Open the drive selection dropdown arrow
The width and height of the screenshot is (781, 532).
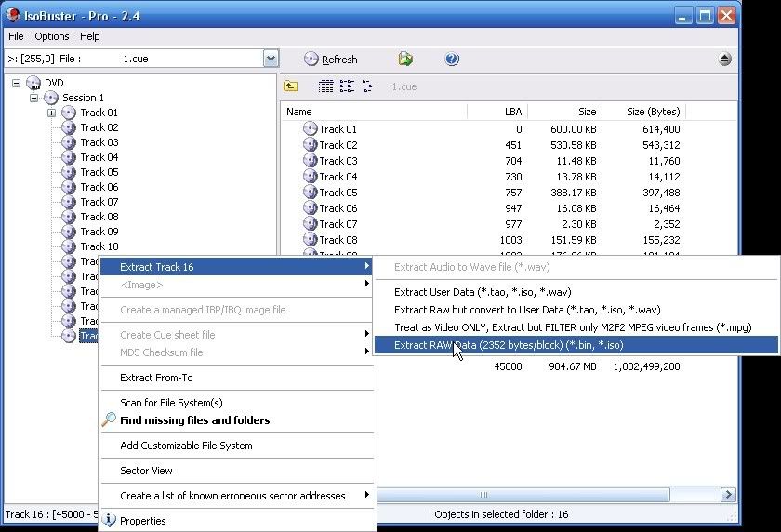271,59
